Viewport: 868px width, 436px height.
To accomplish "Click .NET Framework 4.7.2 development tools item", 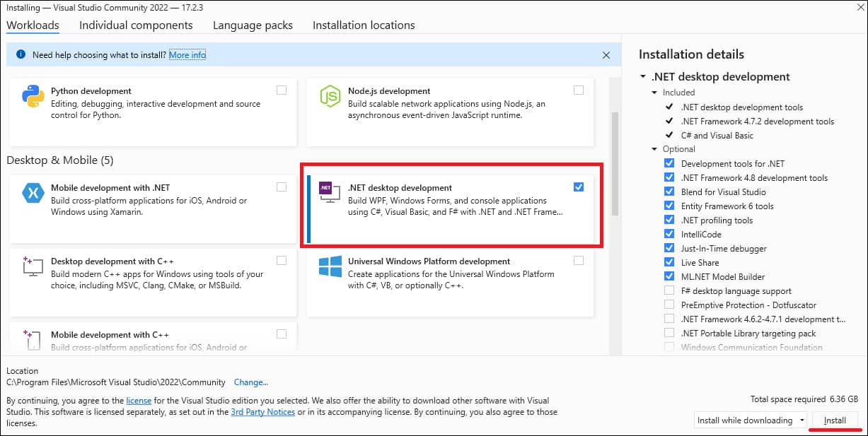I will tap(758, 122).
